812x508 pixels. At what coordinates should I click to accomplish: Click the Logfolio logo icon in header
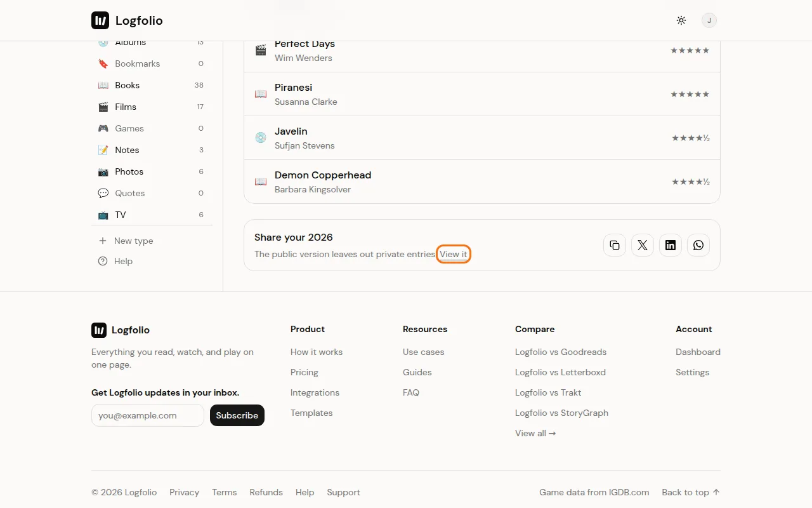(x=100, y=20)
